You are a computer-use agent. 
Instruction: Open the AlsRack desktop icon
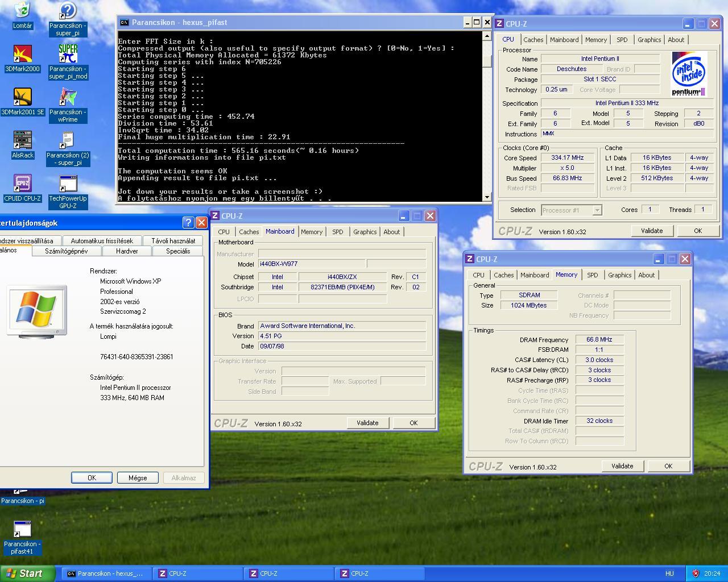pyautogui.click(x=22, y=145)
